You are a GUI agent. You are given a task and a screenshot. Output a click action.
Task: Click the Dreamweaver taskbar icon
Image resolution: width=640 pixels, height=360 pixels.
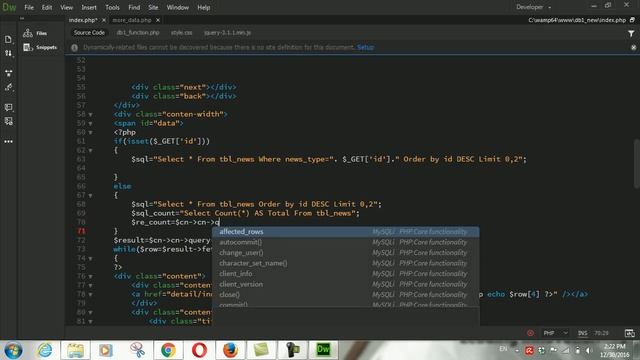(x=323, y=350)
